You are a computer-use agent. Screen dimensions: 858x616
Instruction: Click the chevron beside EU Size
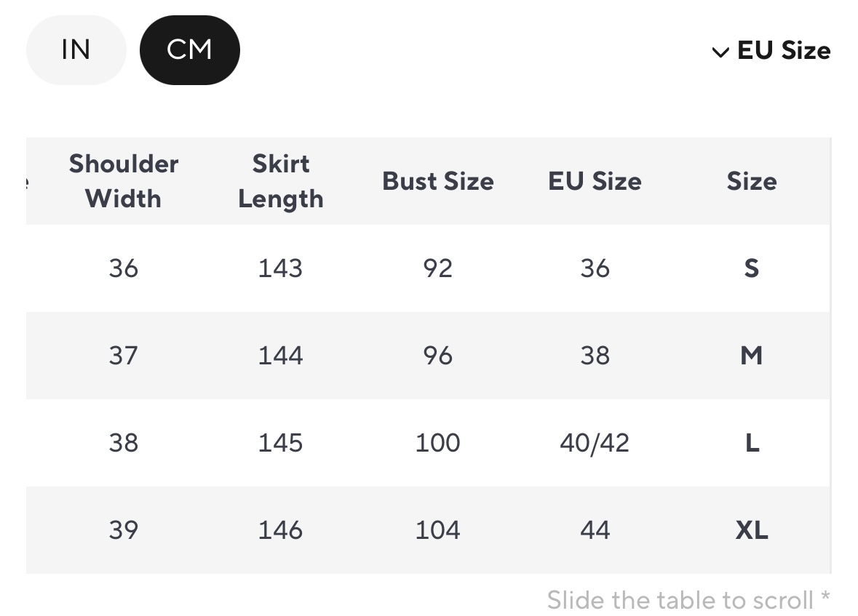pyautogui.click(x=720, y=52)
